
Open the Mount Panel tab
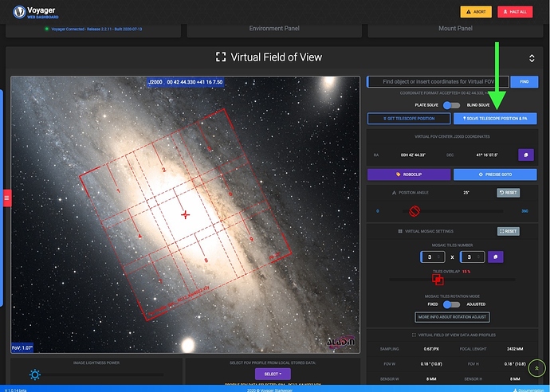tap(455, 29)
